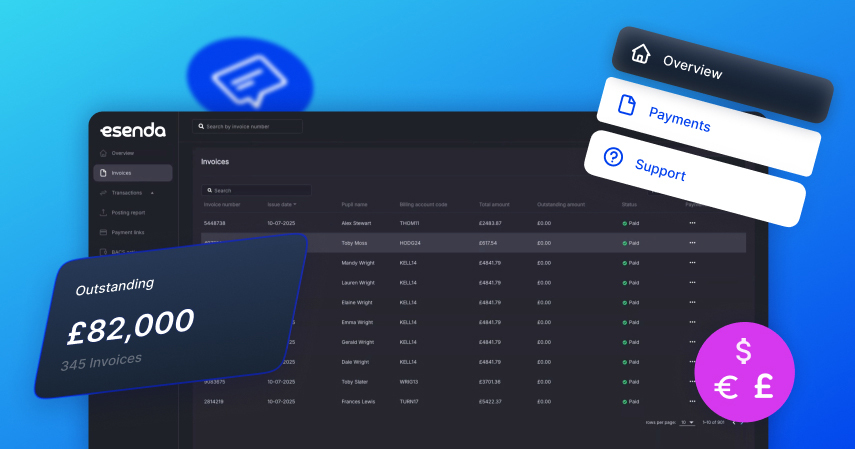Click the document icon beside sidebar Invoices
The height and width of the screenshot is (449, 855).
click(x=103, y=173)
